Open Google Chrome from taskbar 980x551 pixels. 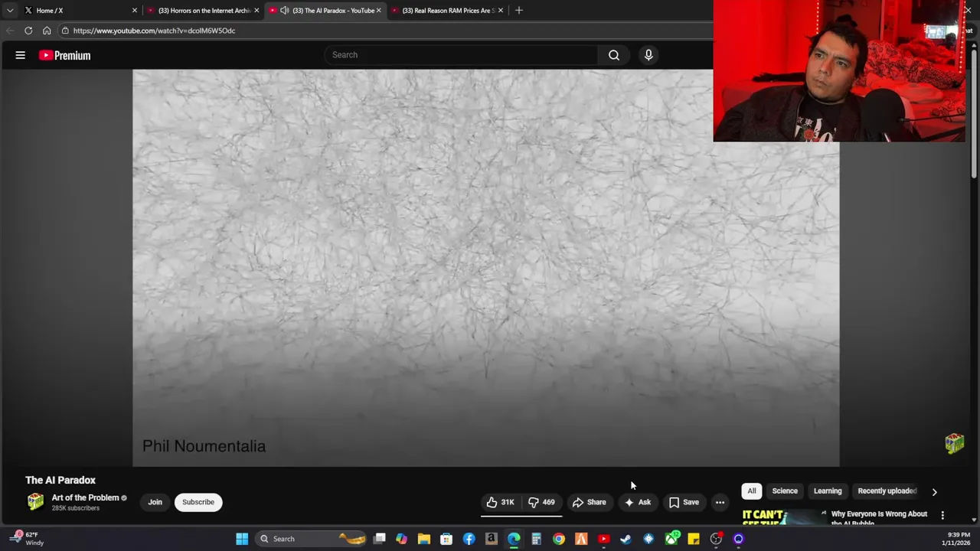pos(559,539)
